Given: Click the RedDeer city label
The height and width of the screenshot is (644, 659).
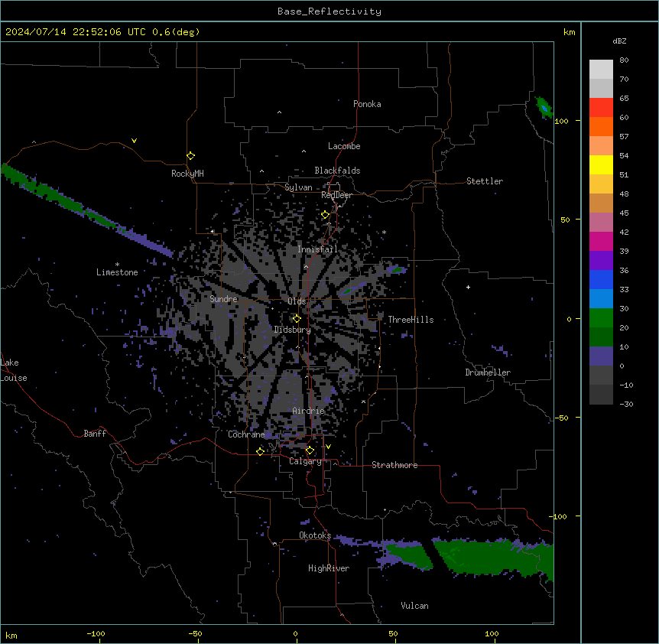Looking at the screenshot, I should (x=337, y=195).
